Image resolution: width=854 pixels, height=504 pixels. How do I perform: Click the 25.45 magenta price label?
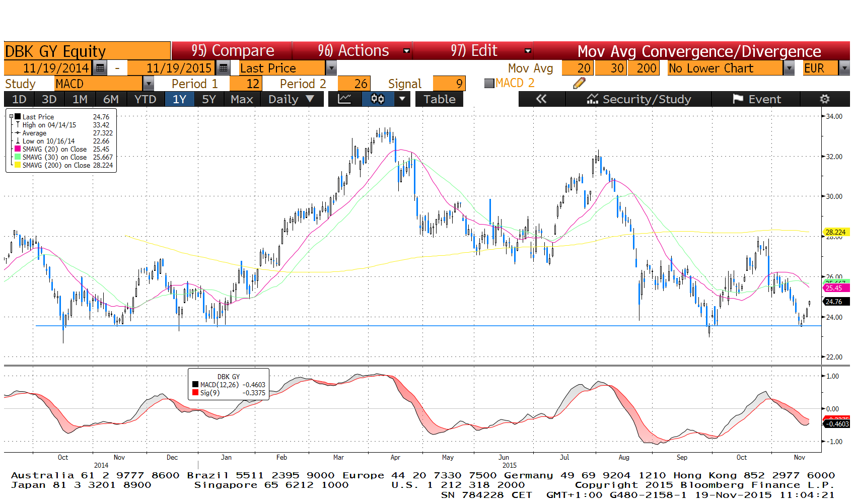point(836,288)
